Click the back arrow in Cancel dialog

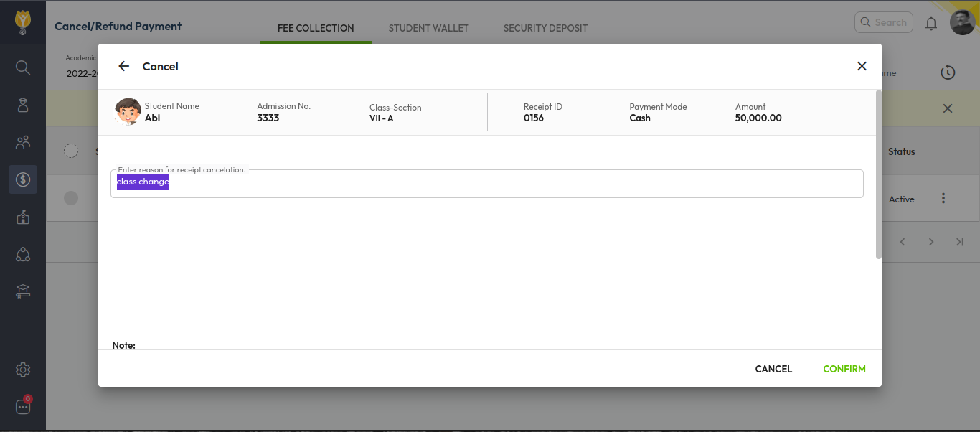point(124,66)
